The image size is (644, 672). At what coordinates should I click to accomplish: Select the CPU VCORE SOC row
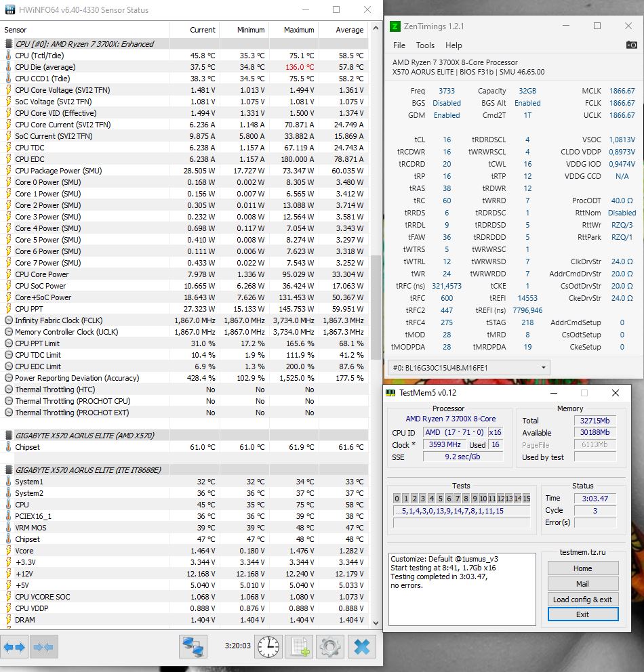[x=184, y=597]
